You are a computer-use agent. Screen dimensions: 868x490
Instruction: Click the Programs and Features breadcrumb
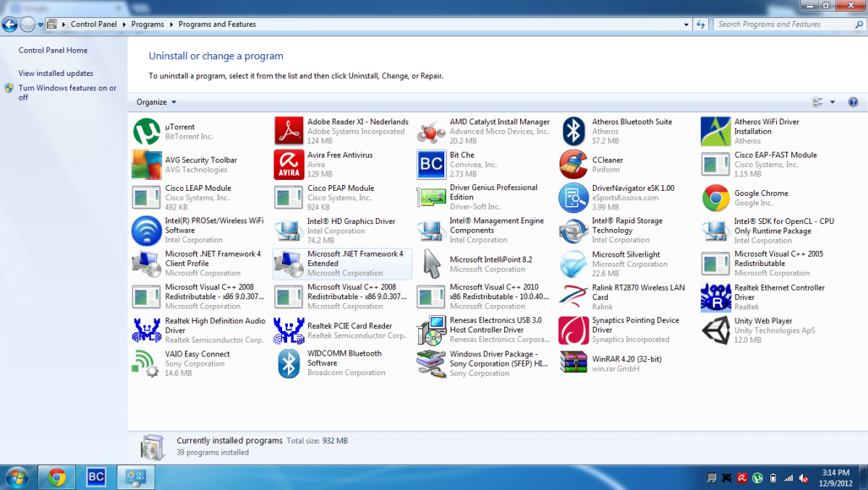coord(217,25)
